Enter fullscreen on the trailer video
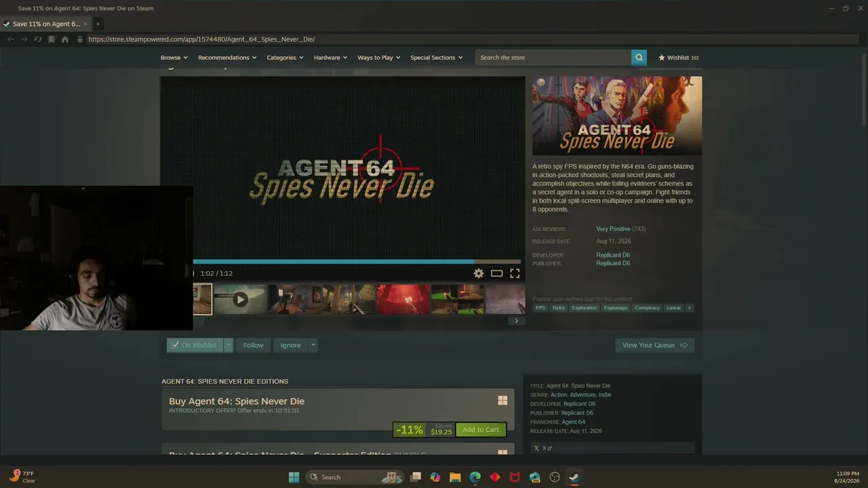 click(x=515, y=273)
